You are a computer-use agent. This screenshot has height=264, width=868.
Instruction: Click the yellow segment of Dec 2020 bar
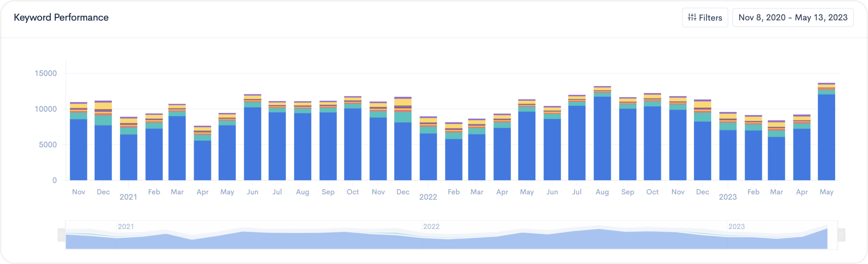[103, 106]
